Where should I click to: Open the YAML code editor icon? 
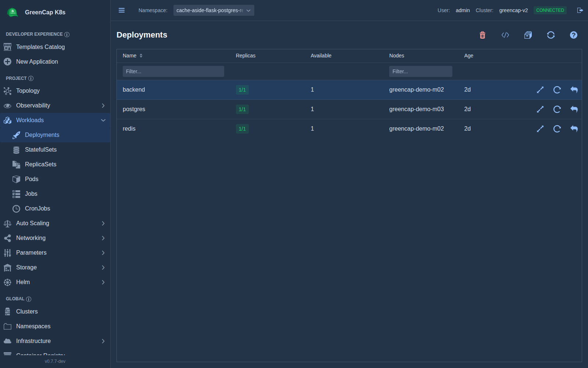(505, 35)
